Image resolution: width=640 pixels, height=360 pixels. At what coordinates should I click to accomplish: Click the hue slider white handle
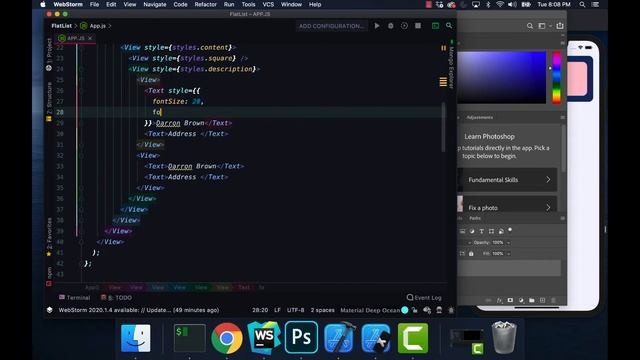[550, 68]
